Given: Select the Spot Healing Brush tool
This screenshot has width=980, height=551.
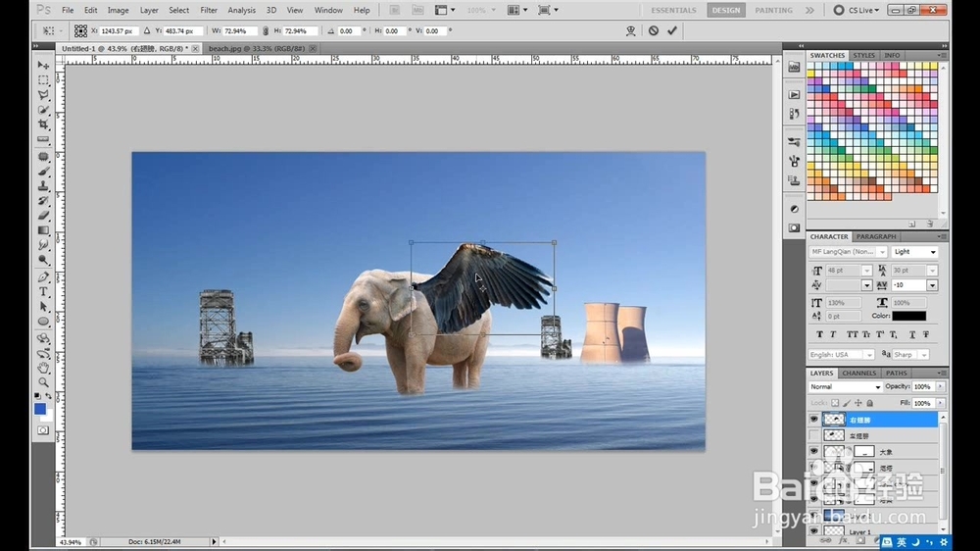Looking at the screenshot, I should click(43, 156).
